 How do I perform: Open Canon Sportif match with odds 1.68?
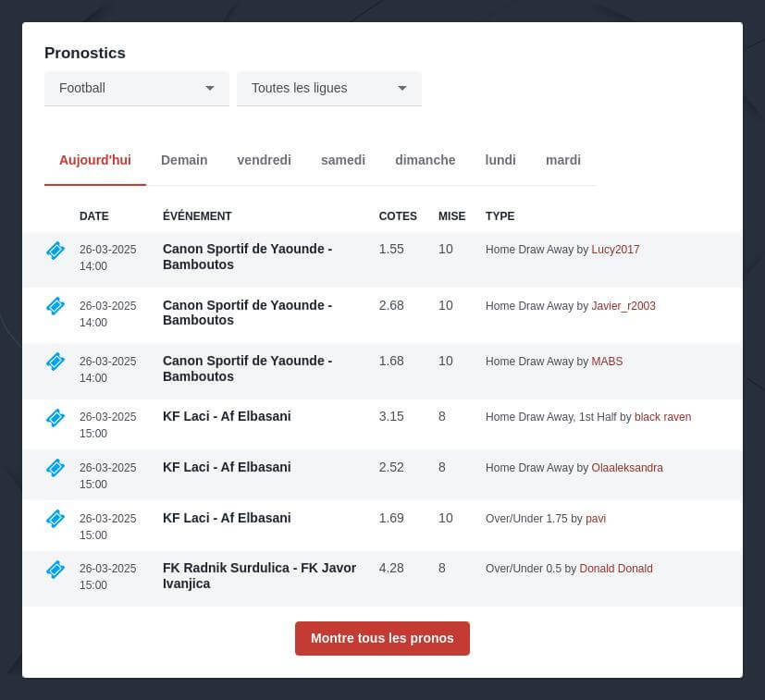click(x=247, y=369)
